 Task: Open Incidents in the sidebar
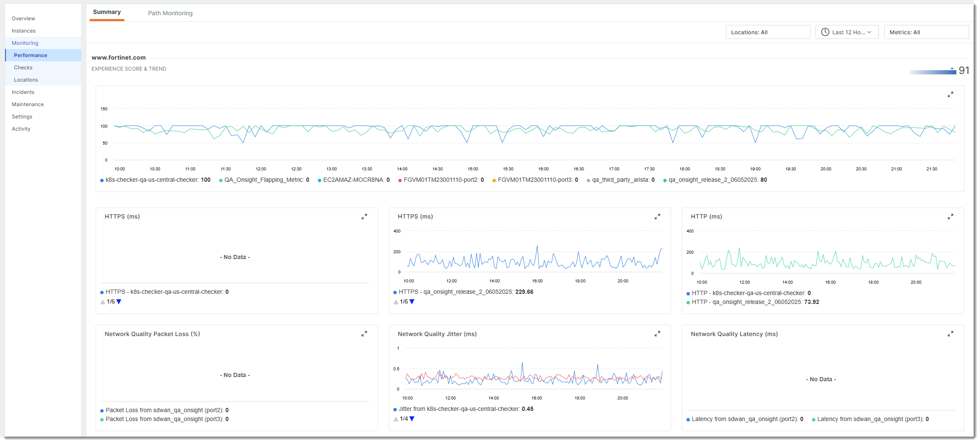(23, 92)
